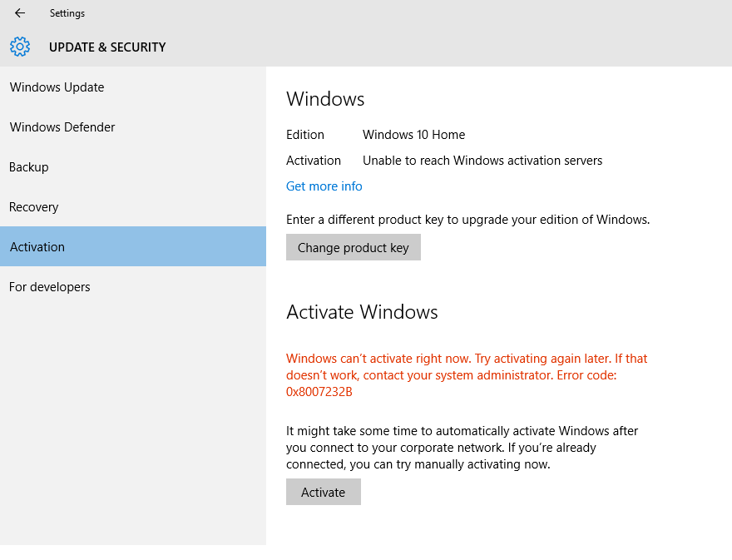This screenshot has height=560, width=732.
Task: Select Backup in the sidebar
Action: pyautogui.click(x=133, y=167)
